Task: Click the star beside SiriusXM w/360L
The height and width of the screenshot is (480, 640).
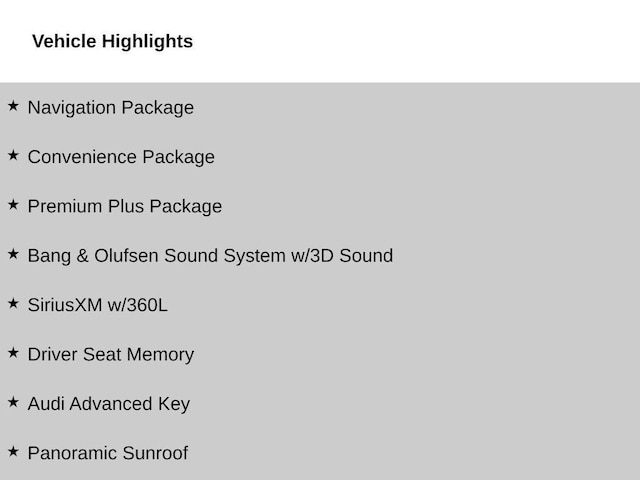Action: click(x=13, y=303)
